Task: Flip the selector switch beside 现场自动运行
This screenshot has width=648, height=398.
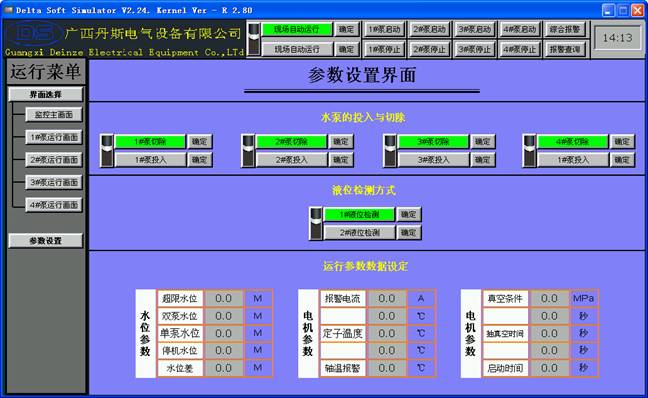Action: point(254,39)
